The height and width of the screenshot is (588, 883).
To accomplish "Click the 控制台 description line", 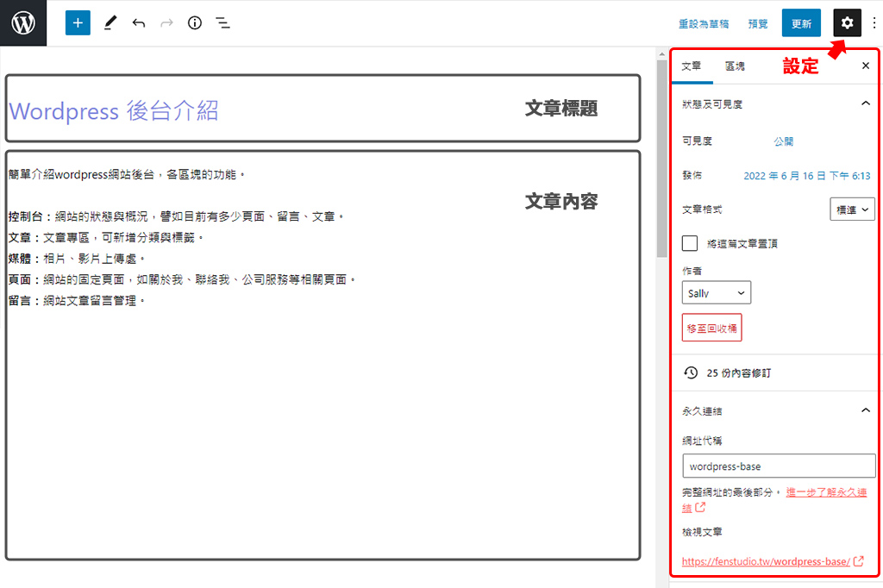I will tap(176, 216).
